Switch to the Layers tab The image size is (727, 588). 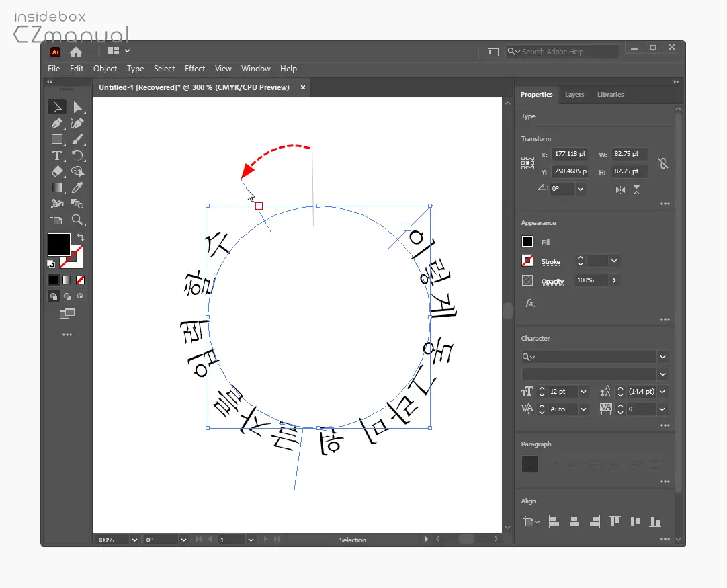[574, 95]
